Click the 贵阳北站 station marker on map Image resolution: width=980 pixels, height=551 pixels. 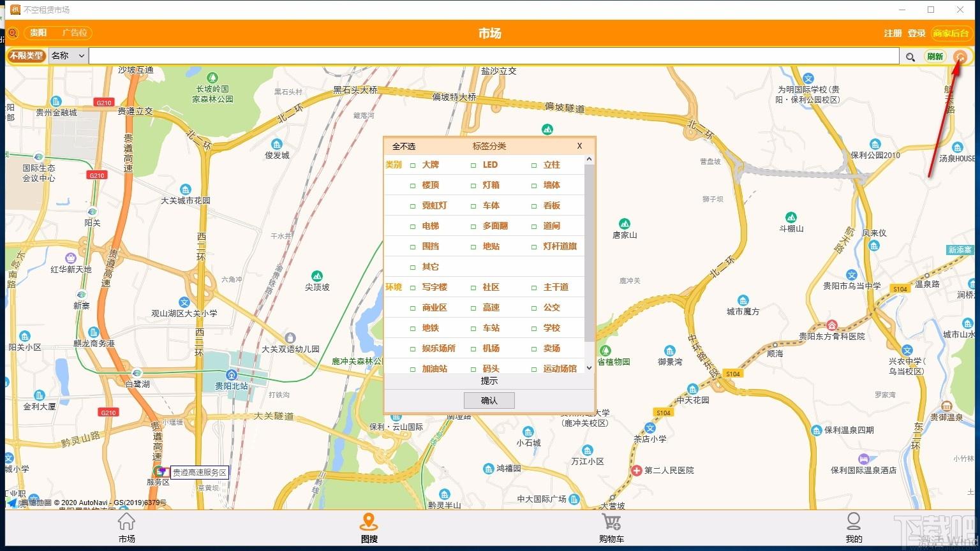(232, 375)
